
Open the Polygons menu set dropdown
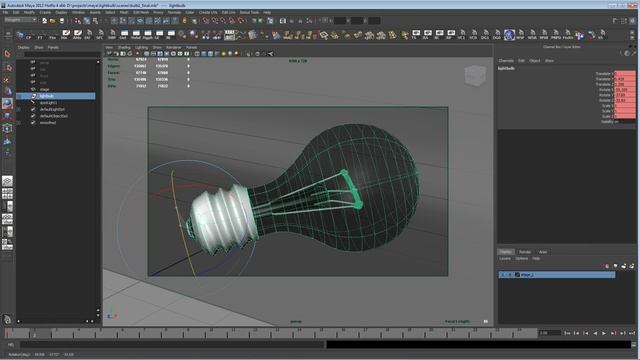[20, 20]
